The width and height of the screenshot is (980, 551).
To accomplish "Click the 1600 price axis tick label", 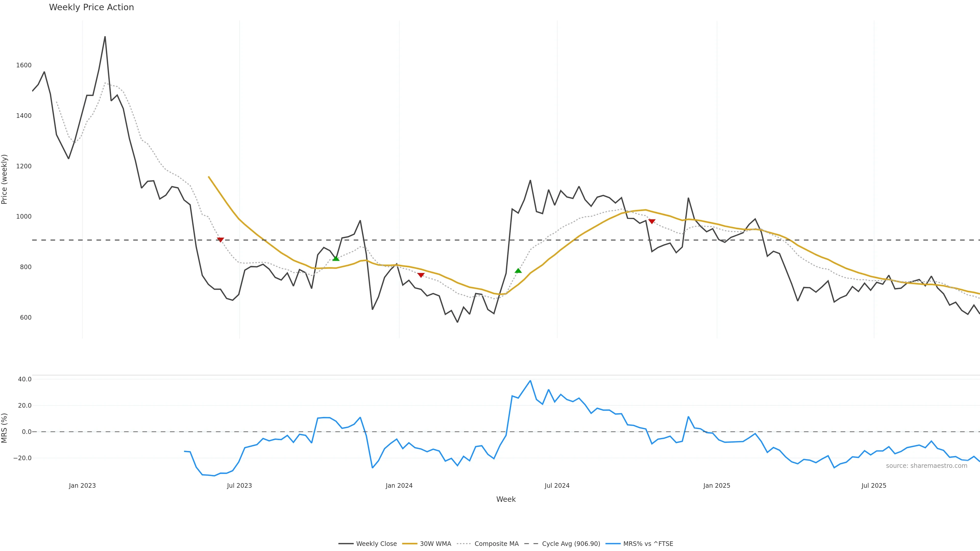I will click(23, 65).
